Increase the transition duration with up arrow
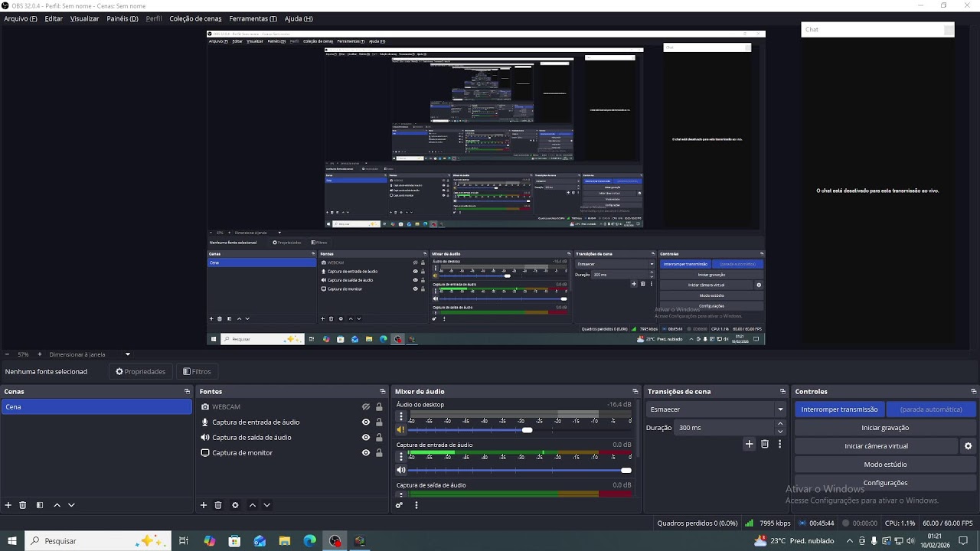980x551 pixels. click(780, 424)
